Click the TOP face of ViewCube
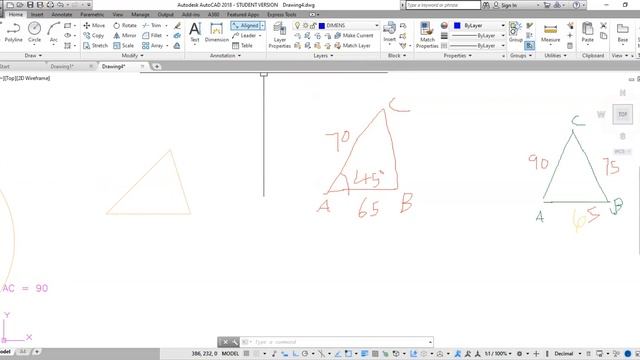640x360 pixels. point(622,114)
